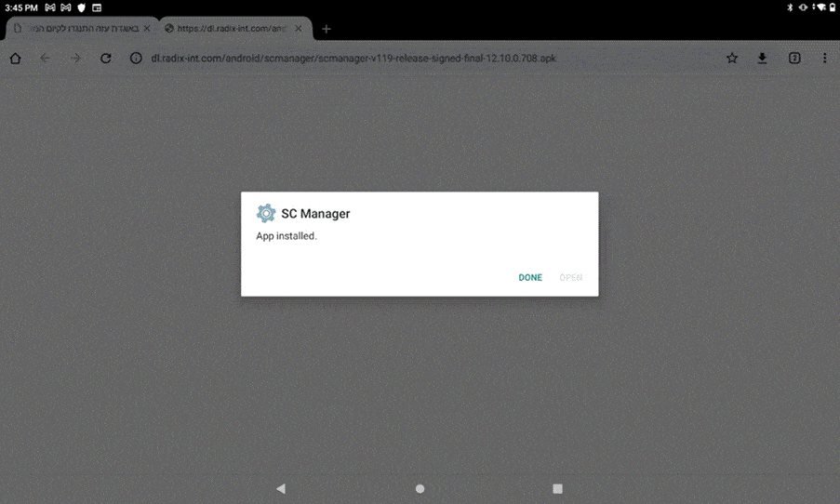
Task: Navigate forward in the browser
Action: point(76,59)
